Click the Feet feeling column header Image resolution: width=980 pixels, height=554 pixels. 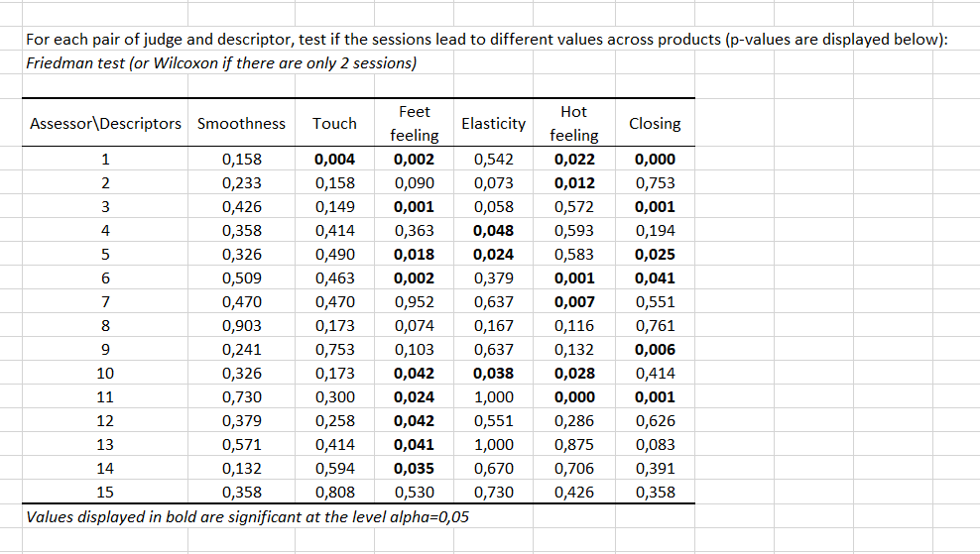[414, 124]
